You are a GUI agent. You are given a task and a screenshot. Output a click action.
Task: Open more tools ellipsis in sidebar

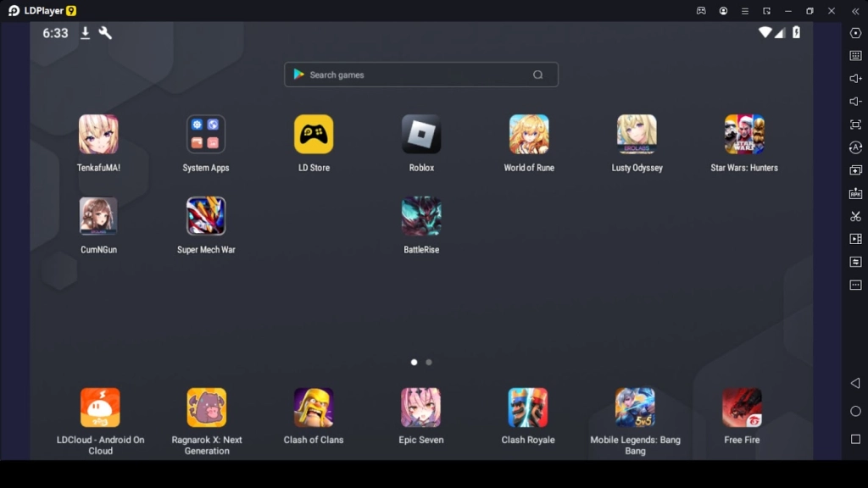click(x=856, y=285)
